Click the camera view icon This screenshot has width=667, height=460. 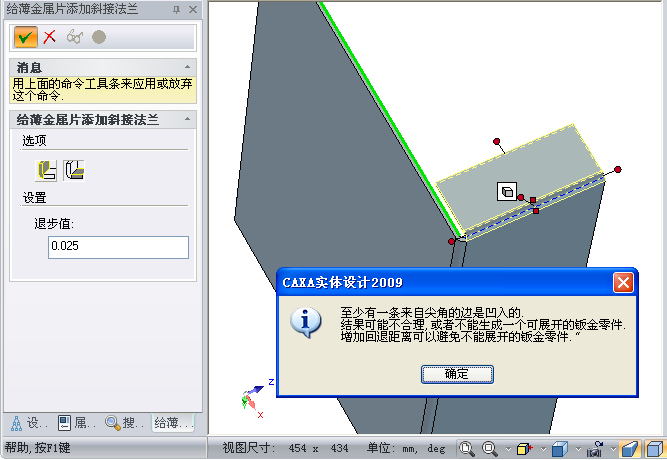point(595,449)
